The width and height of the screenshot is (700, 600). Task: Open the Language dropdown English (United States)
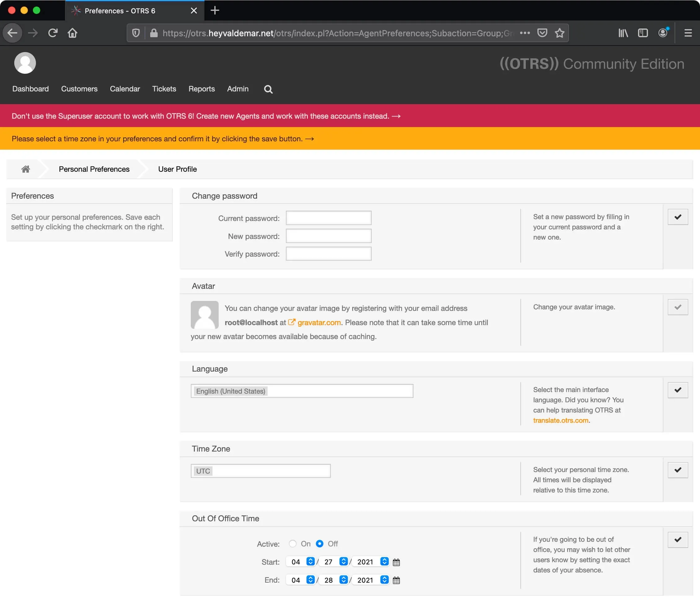[302, 391]
